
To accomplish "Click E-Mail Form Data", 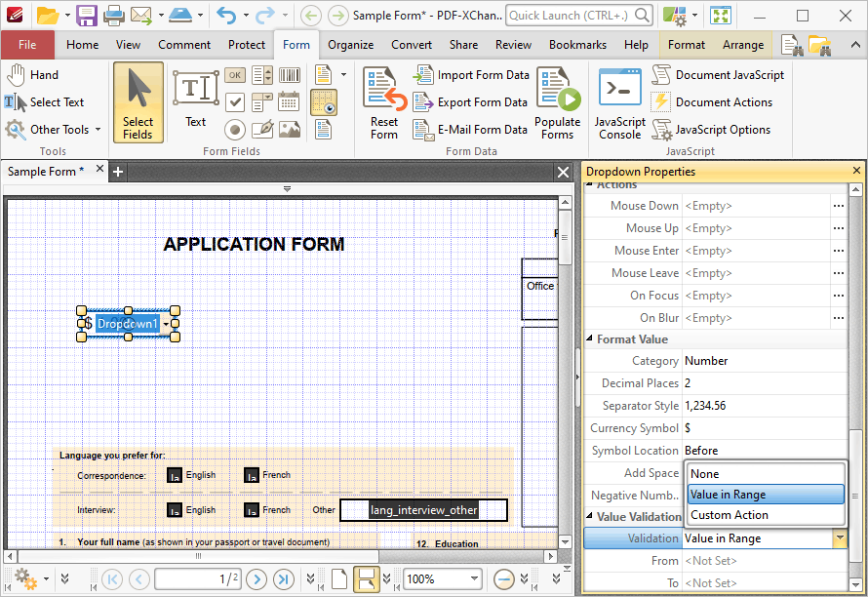I will 470,129.
